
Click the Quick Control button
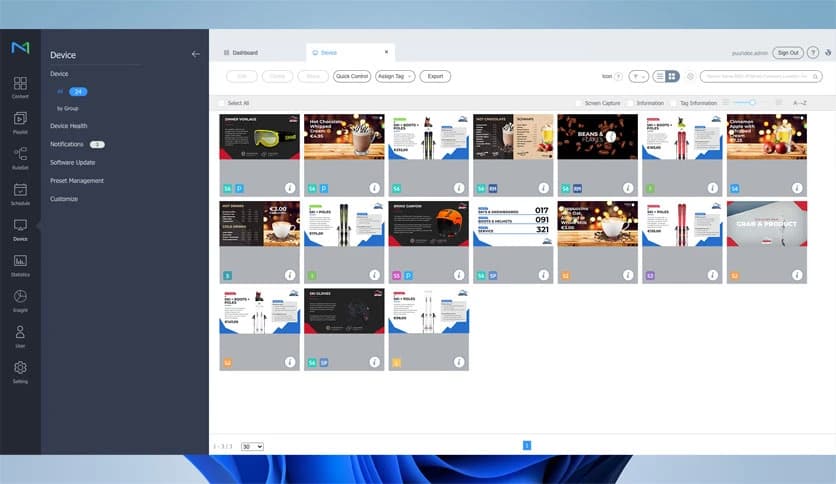(x=352, y=76)
